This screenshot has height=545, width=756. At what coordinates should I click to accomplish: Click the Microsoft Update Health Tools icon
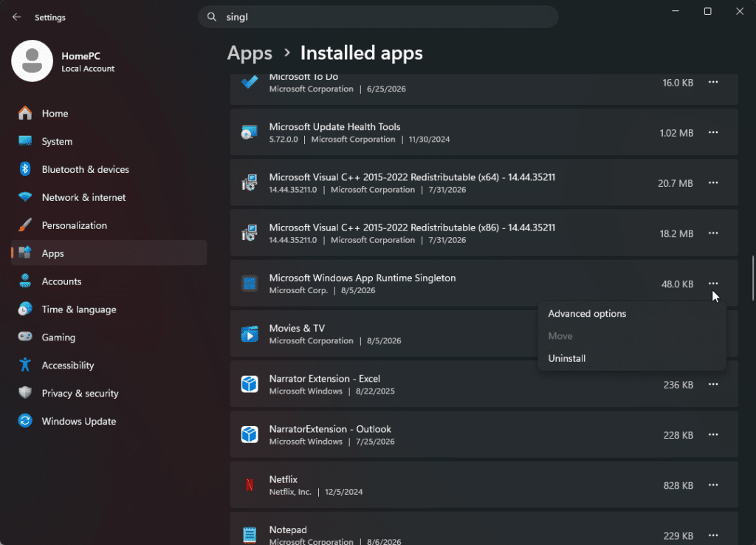click(250, 133)
